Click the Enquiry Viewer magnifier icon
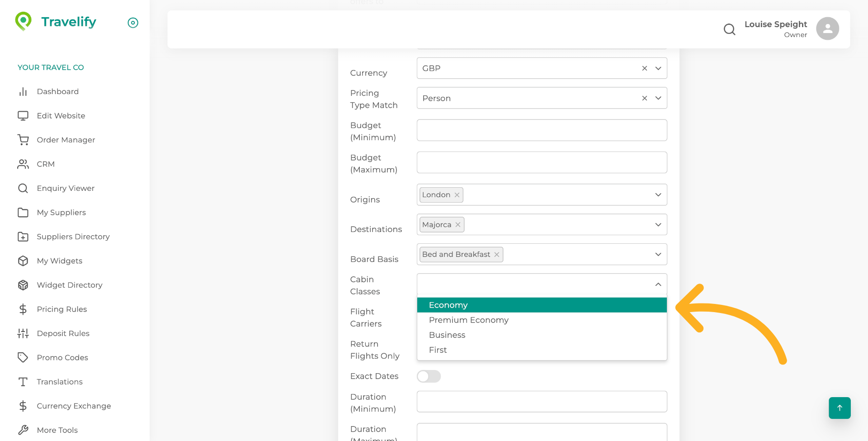This screenshot has width=868, height=441. 23,188
